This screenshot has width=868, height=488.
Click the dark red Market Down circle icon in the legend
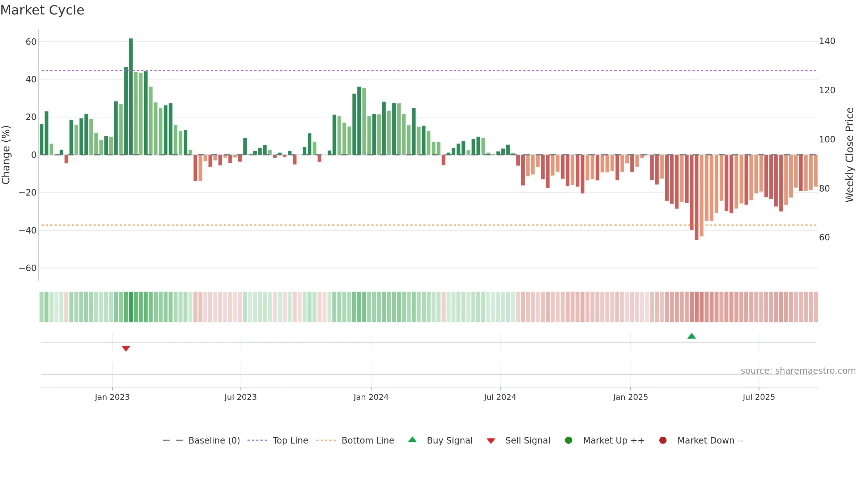click(663, 440)
